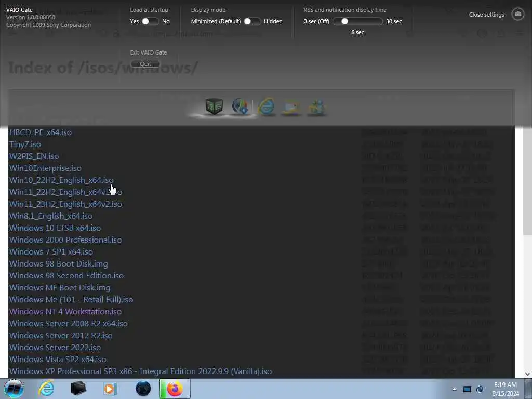
Task: Open Windows Vista SP2 x64.iso link
Action: coord(58,360)
